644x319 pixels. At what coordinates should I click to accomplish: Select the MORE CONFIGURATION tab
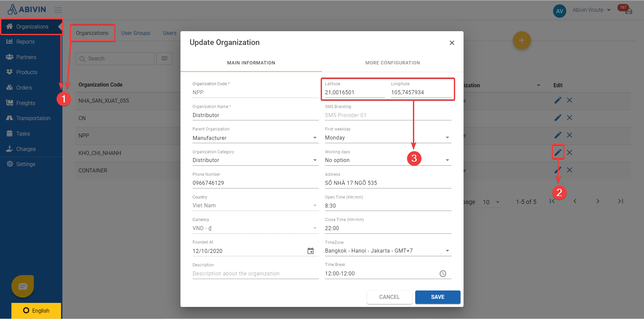[392, 63]
